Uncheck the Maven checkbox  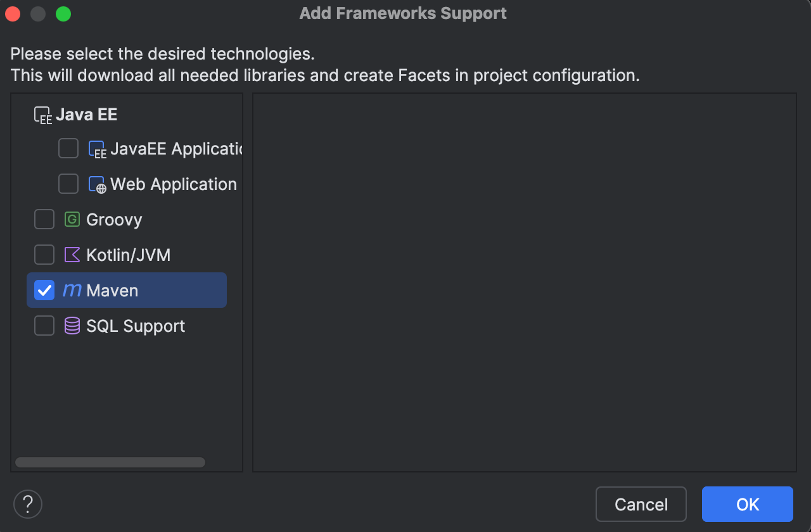[x=44, y=291]
